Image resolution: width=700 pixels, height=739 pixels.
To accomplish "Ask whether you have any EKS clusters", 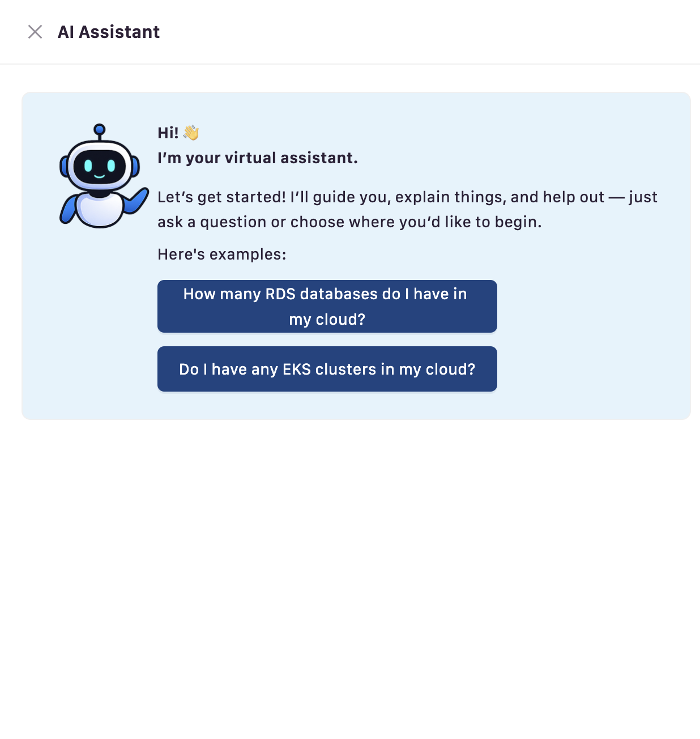I will [327, 369].
